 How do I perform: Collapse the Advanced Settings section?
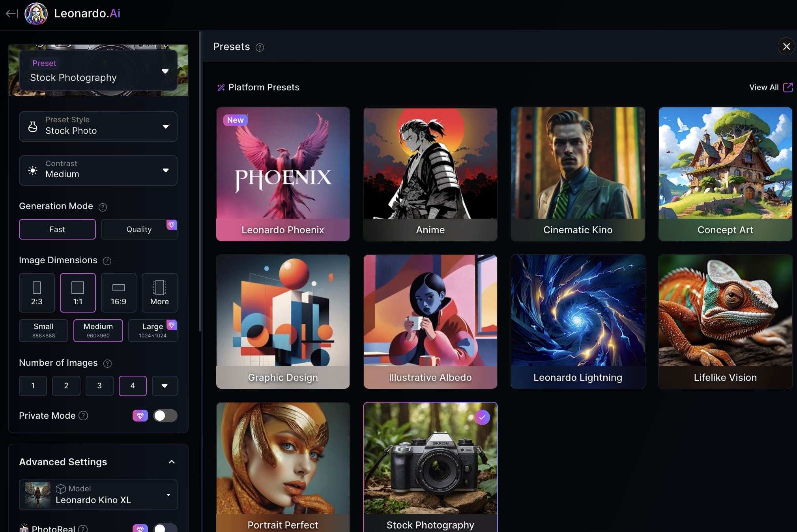[x=172, y=462]
